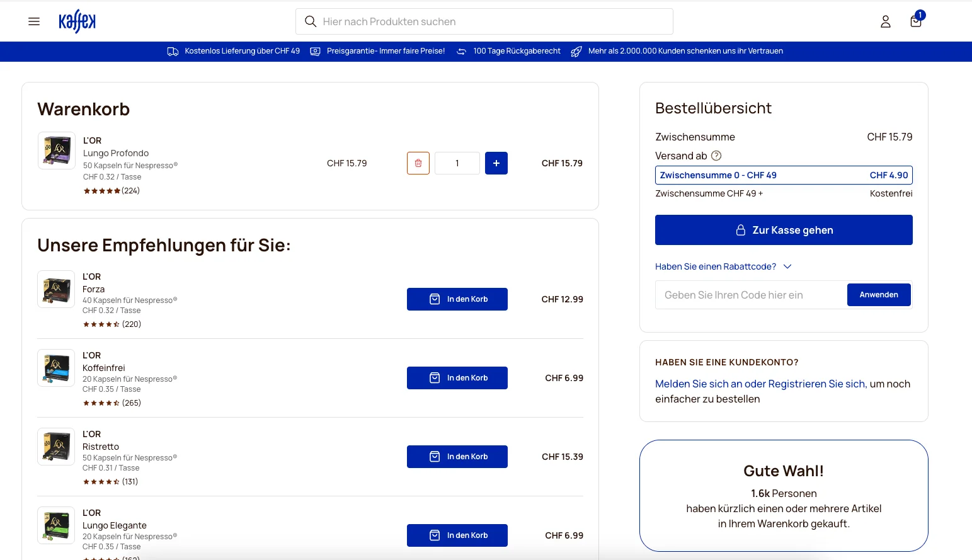Click the Preisgarantie price tag icon
This screenshot has width=972, height=560.
pos(314,51)
